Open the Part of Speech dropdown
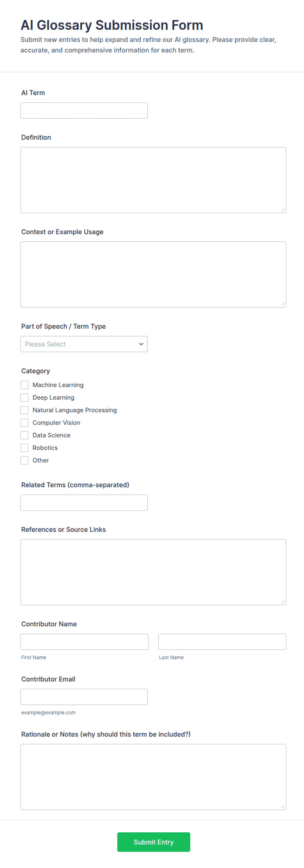 point(84,344)
